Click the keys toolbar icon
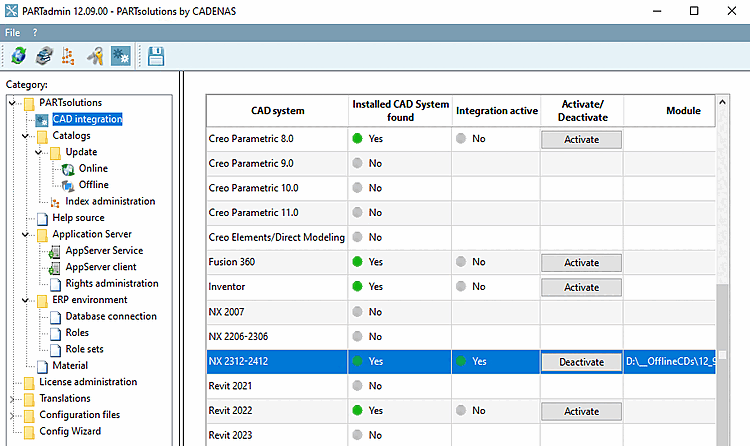Image resolution: width=750 pixels, height=446 pixels. pos(95,57)
